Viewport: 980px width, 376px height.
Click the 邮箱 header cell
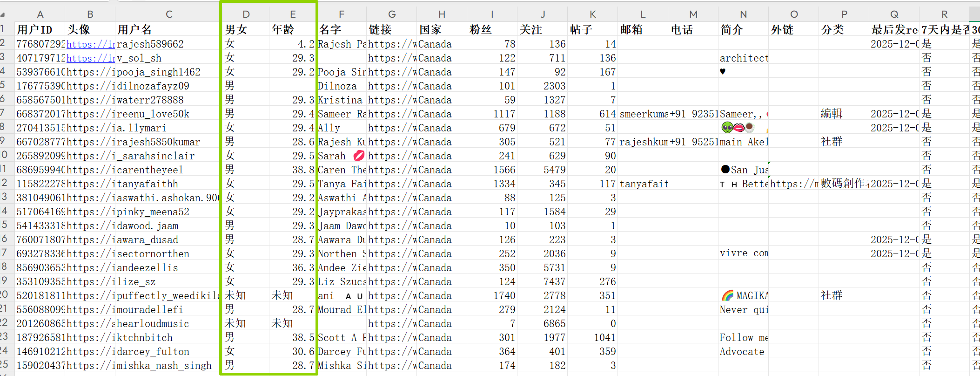pos(643,30)
